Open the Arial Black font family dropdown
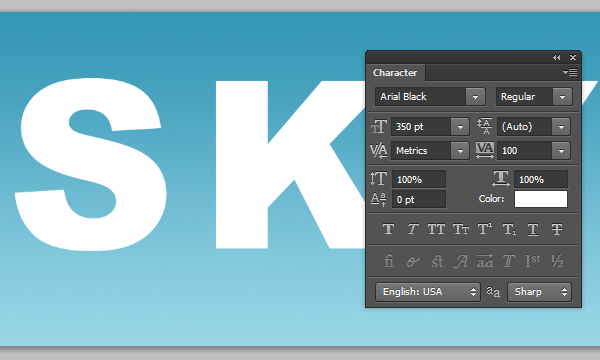 point(475,97)
